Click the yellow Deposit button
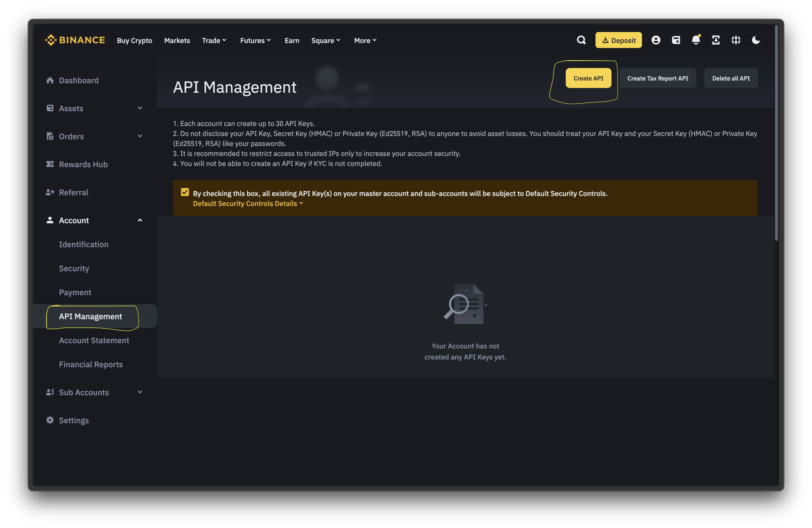 pyautogui.click(x=618, y=40)
